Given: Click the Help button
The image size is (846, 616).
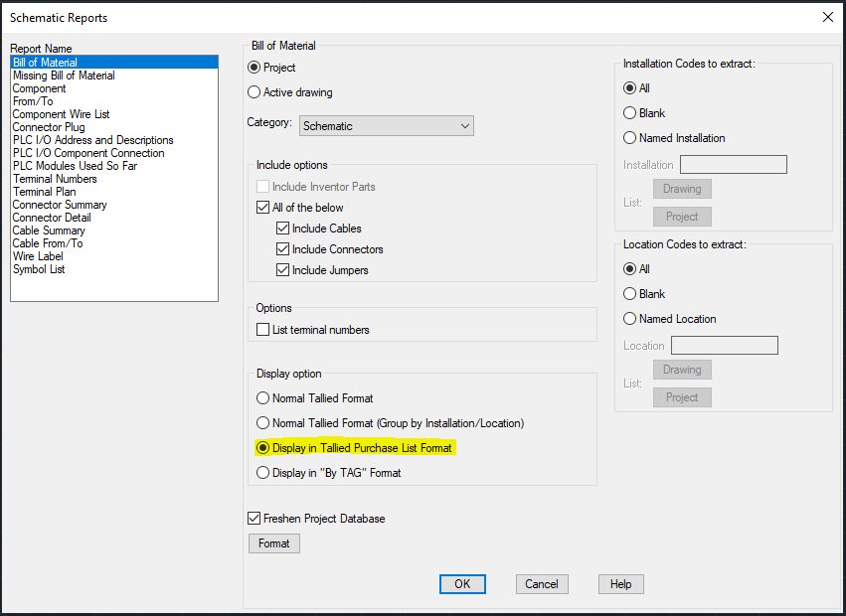Looking at the screenshot, I should coord(620,584).
